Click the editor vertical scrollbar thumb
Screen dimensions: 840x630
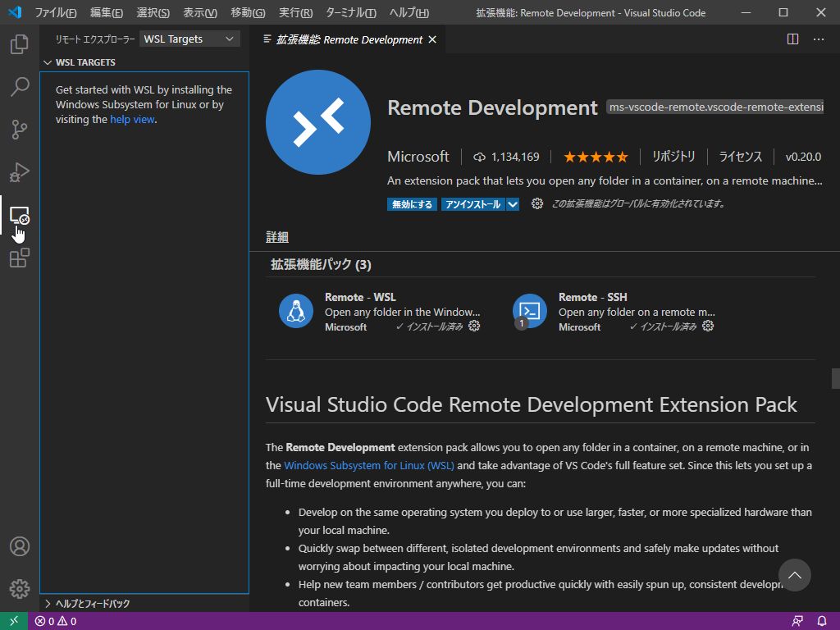coord(835,378)
